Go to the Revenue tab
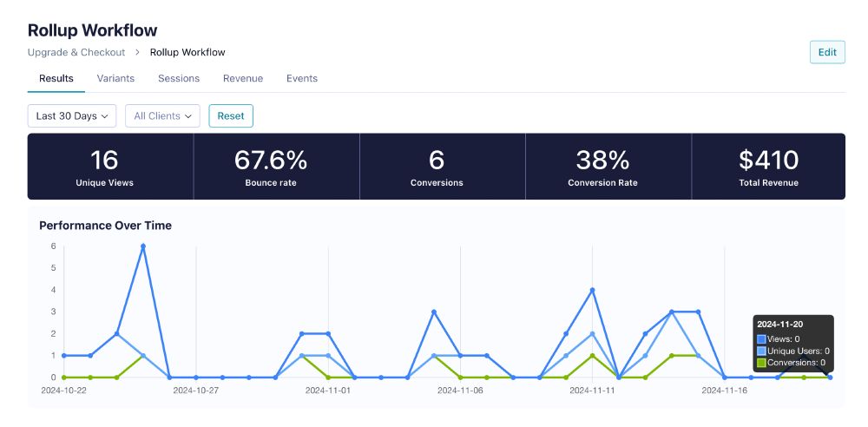 [x=243, y=78]
